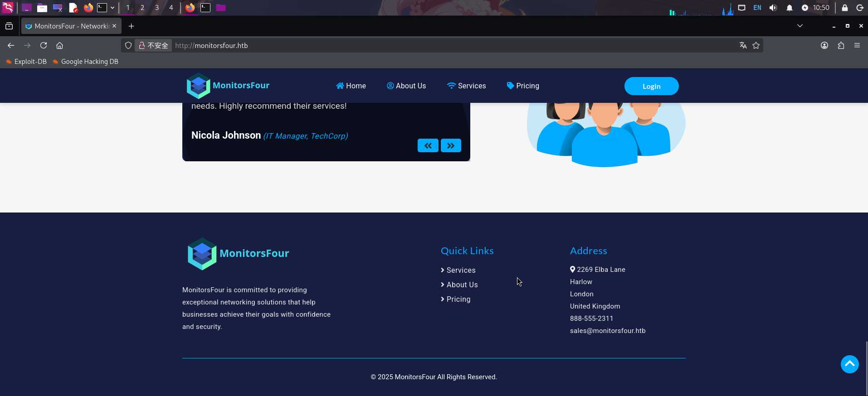Click the EN keyboard layout indicator
Screen dimensions: 868x396
pyautogui.click(x=757, y=8)
